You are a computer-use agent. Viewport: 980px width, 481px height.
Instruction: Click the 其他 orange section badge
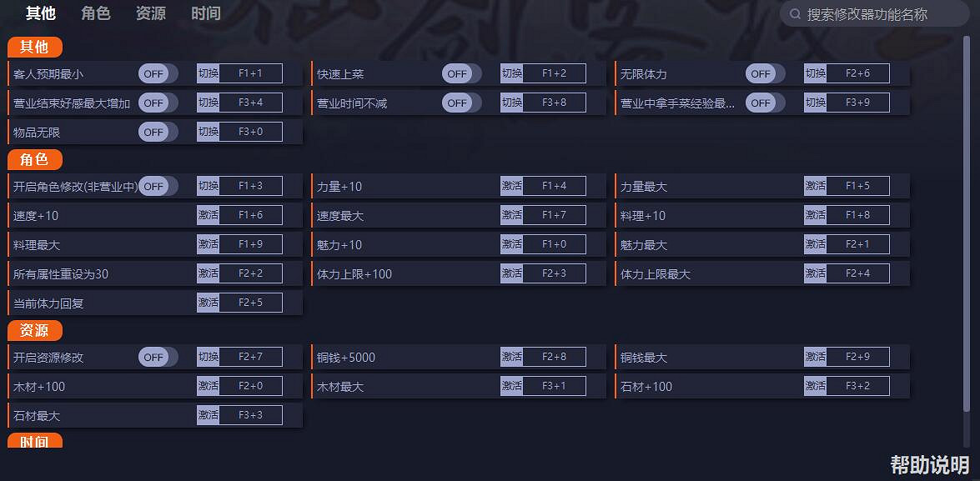36,48
